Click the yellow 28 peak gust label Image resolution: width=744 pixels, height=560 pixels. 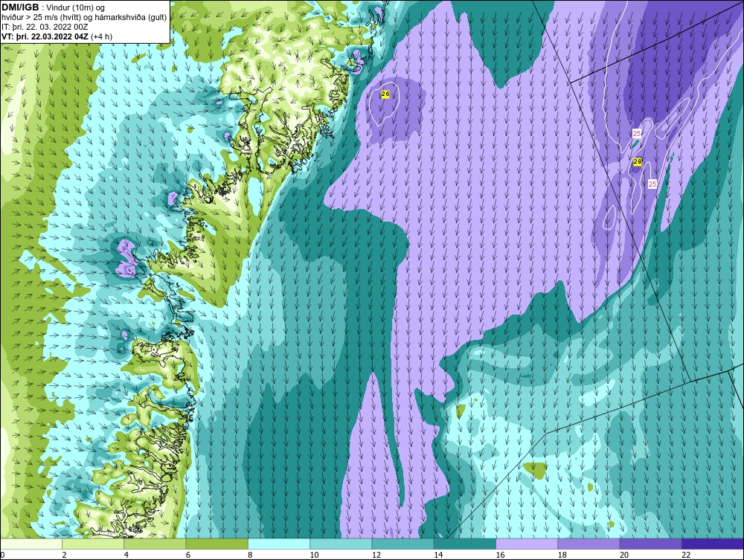(x=638, y=162)
